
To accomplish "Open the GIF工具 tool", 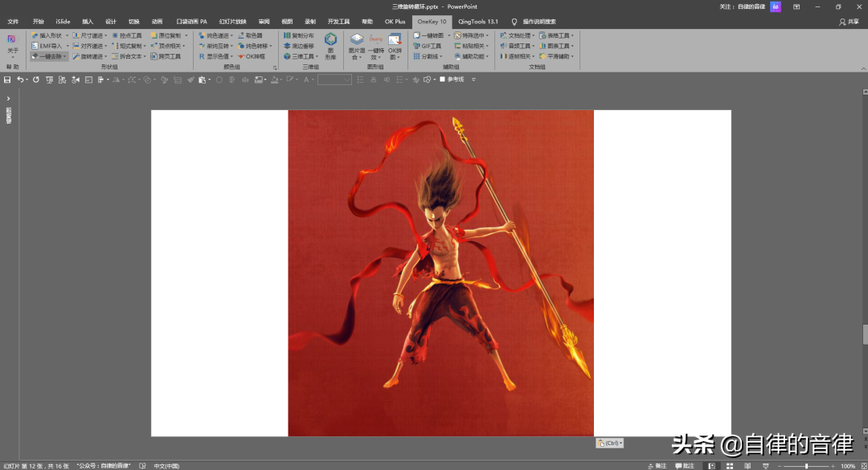I will point(428,46).
